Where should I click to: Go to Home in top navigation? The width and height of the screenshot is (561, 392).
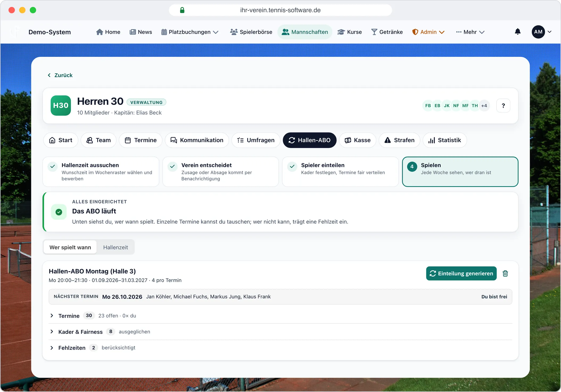108,32
